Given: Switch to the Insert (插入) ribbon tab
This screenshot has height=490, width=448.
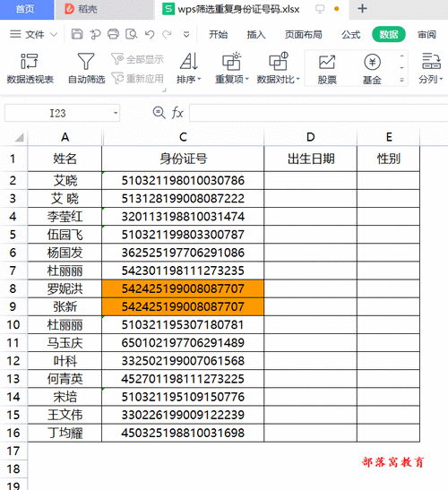Looking at the screenshot, I should [x=256, y=34].
